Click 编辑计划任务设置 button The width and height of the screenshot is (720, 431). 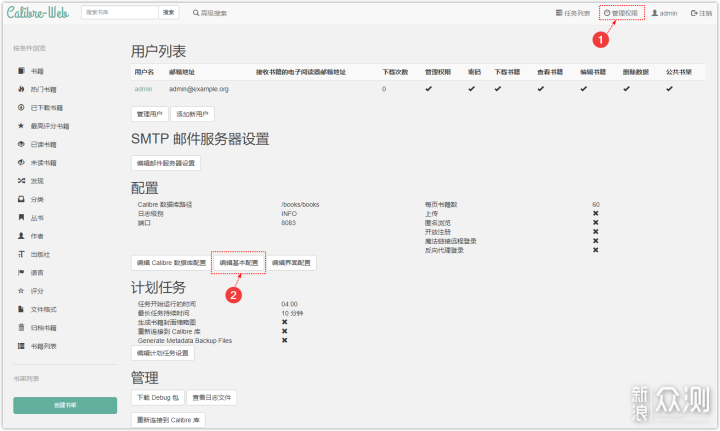tap(163, 353)
